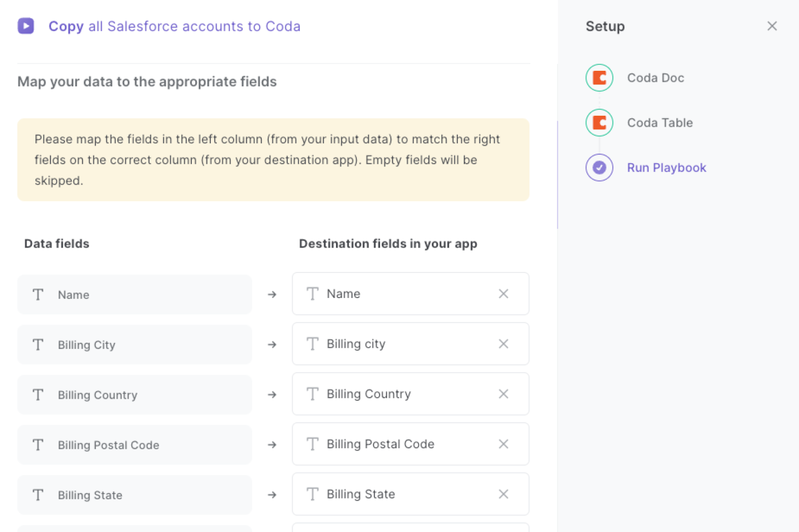Open the Name destination field dropdown

(x=410, y=294)
